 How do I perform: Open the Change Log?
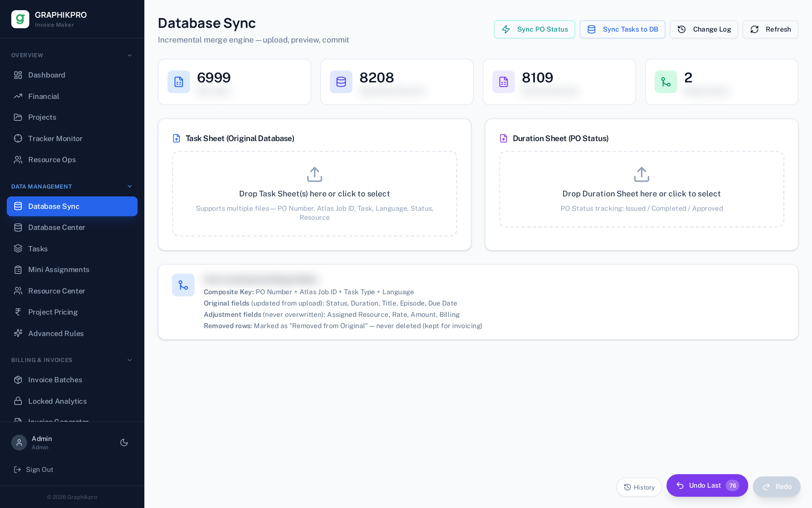[x=704, y=29]
